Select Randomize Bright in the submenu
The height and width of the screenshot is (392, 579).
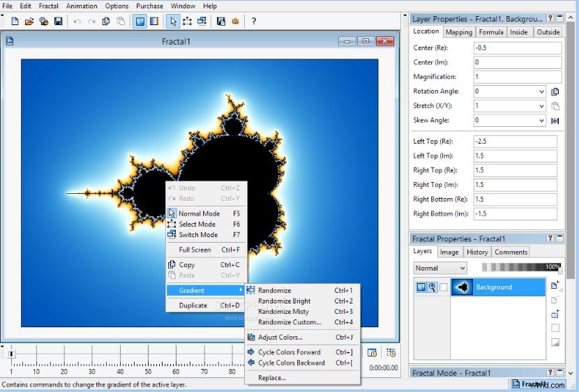[x=302, y=301]
